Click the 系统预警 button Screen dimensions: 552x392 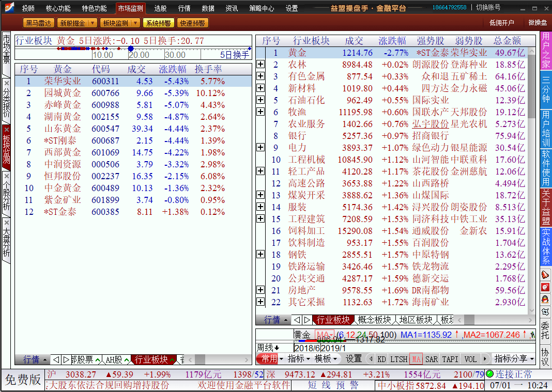tap(159, 23)
